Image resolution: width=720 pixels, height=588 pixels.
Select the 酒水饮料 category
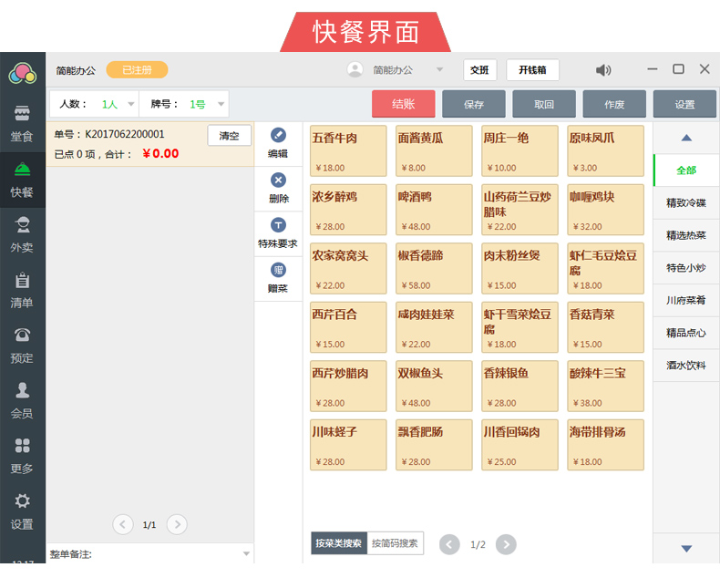click(x=686, y=366)
